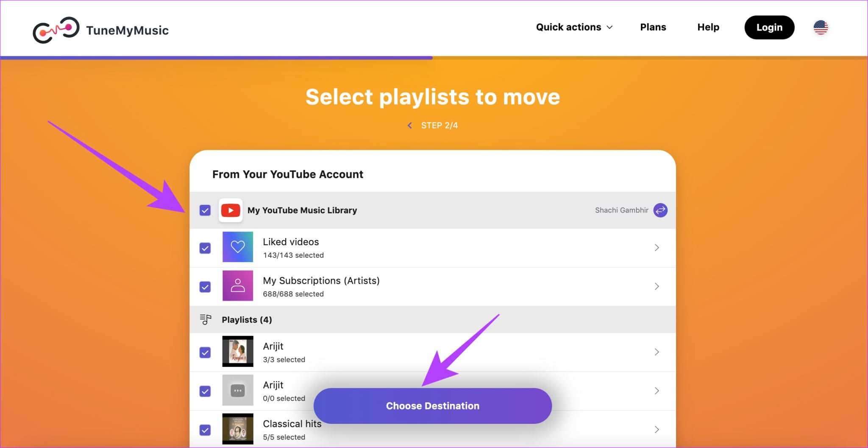Open the Help menu item
The height and width of the screenshot is (448, 868).
(708, 27)
